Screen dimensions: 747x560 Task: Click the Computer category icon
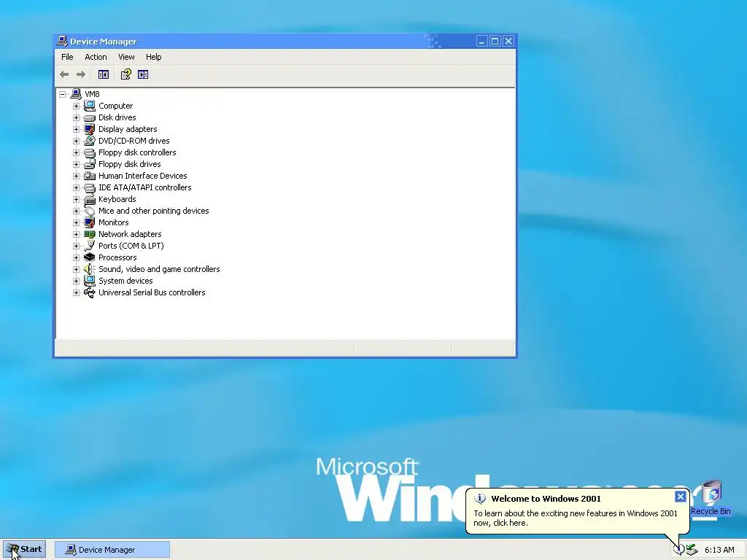pos(90,106)
